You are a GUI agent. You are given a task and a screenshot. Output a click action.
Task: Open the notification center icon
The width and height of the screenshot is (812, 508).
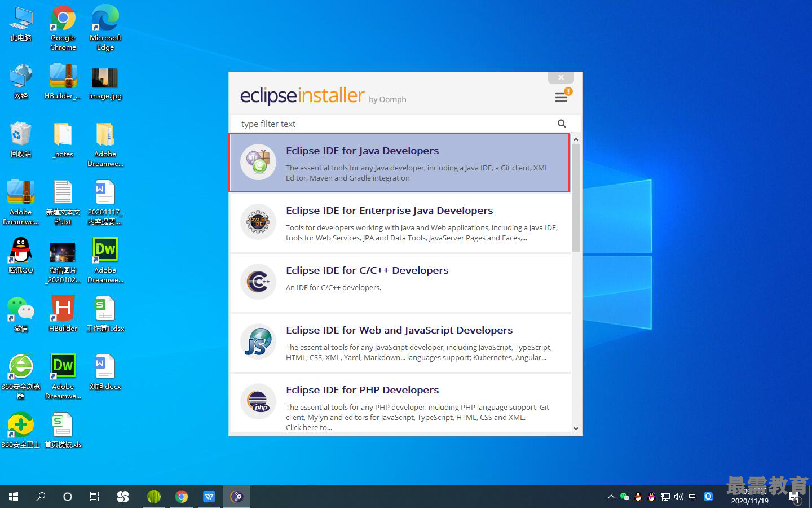(795, 497)
